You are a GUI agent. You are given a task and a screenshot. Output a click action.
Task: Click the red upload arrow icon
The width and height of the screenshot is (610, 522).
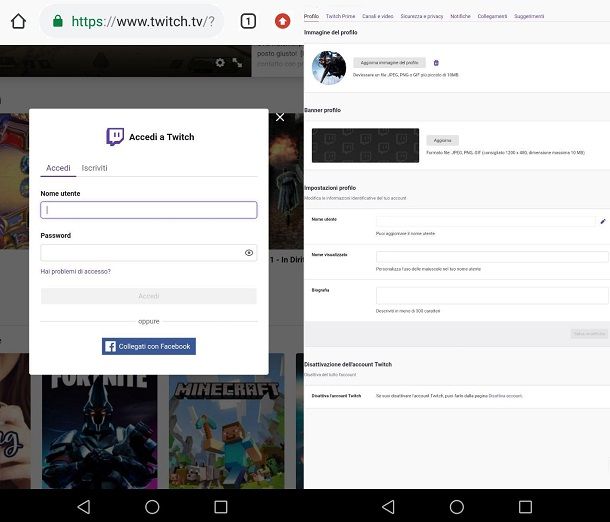point(282,21)
